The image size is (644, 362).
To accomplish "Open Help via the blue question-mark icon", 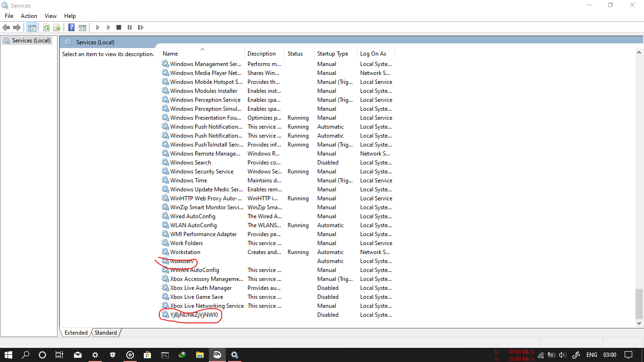I will point(72,27).
